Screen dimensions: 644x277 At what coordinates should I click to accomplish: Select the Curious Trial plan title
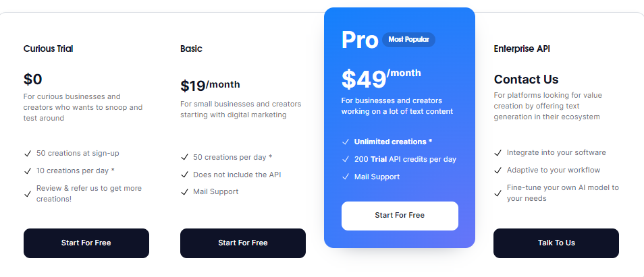click(48, 49)
